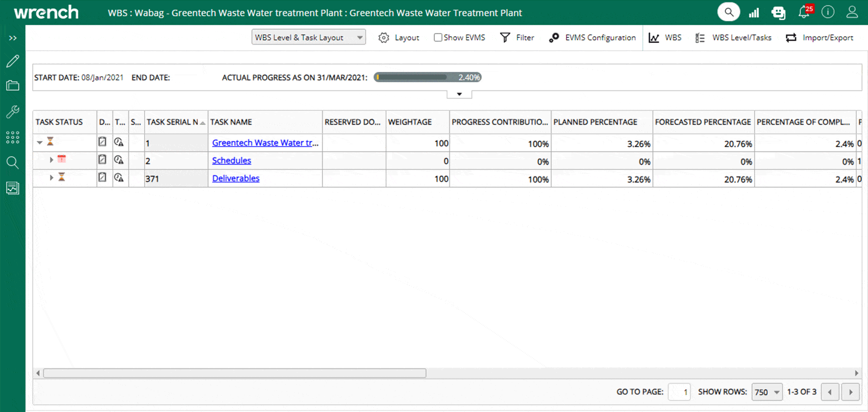Select the pencil edit icon in sidebar
The height and width of the screenshot is (412, 868).
coord(13,61)
